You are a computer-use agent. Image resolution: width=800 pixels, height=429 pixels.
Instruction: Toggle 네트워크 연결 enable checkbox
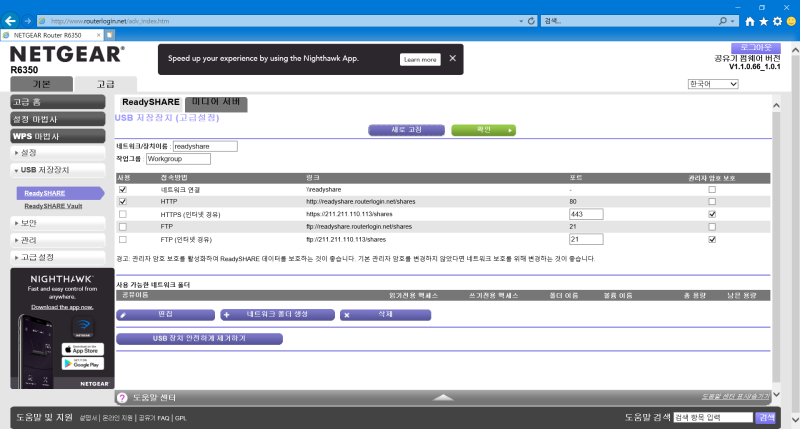(122, 189)
